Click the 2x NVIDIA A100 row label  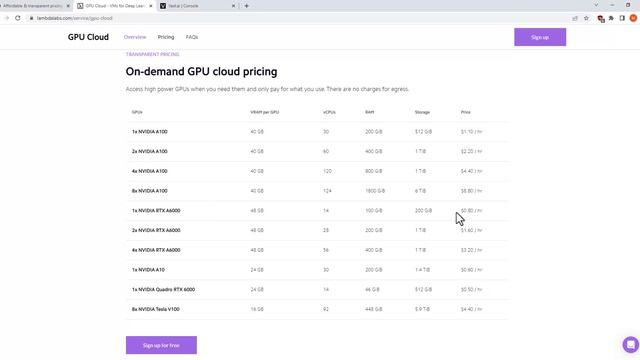pos(149,151)
